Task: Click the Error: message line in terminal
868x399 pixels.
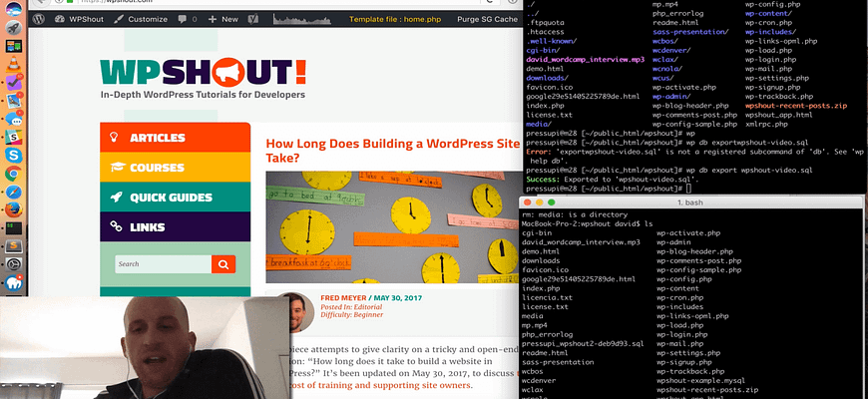Action: point(694,157)
